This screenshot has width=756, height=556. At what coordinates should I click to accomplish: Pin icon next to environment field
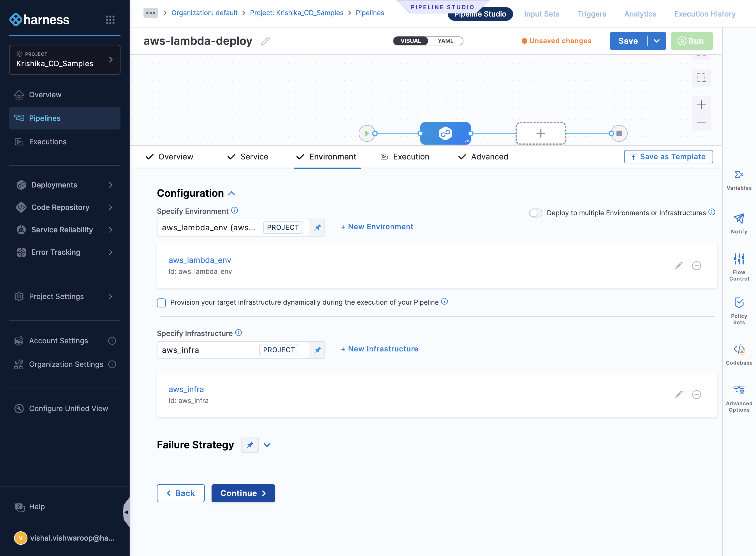click(x=317, y=228)
